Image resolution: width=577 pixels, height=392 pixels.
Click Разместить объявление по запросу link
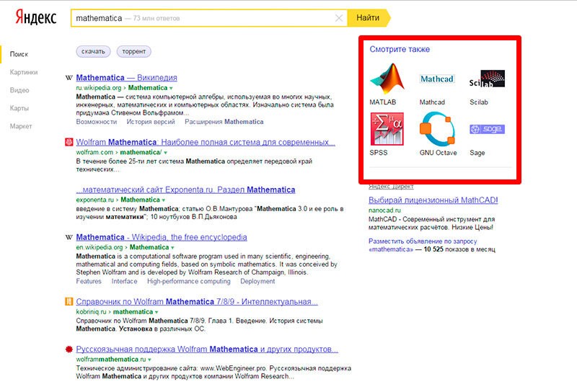423,241
